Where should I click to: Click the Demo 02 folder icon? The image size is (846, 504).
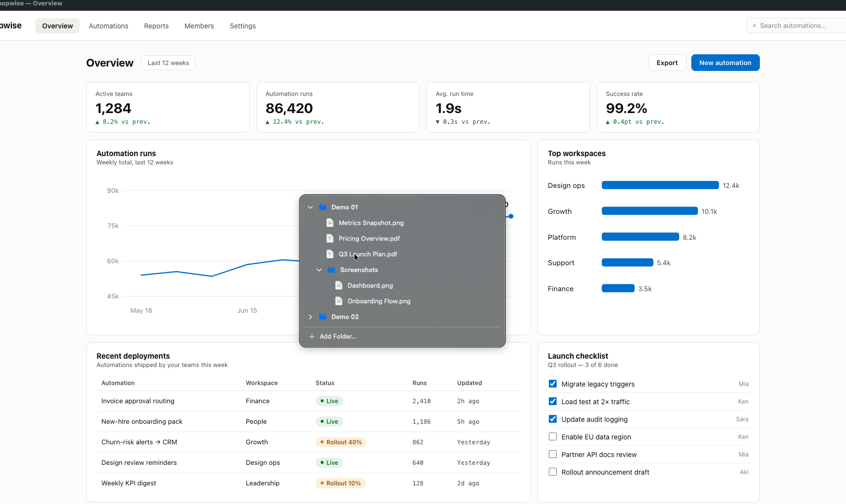(323, 317)
